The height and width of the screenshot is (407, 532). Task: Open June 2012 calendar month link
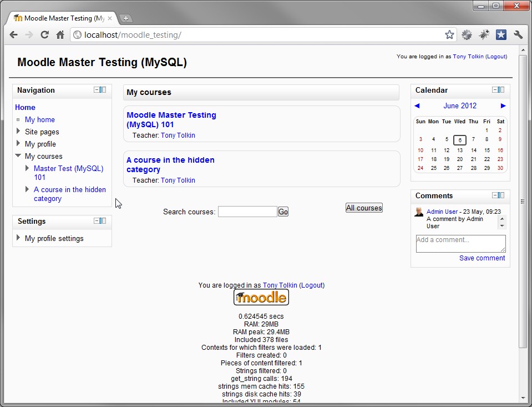[x=460, y=105]
